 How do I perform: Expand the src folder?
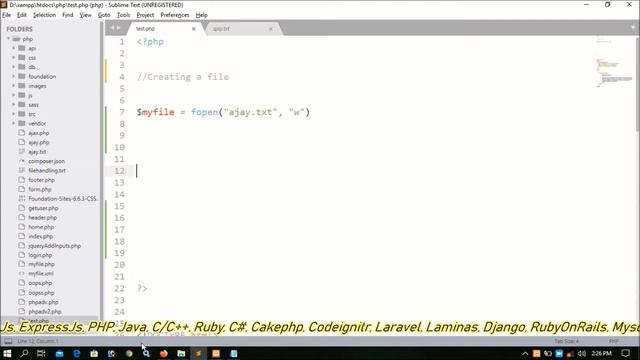(13, 114)
